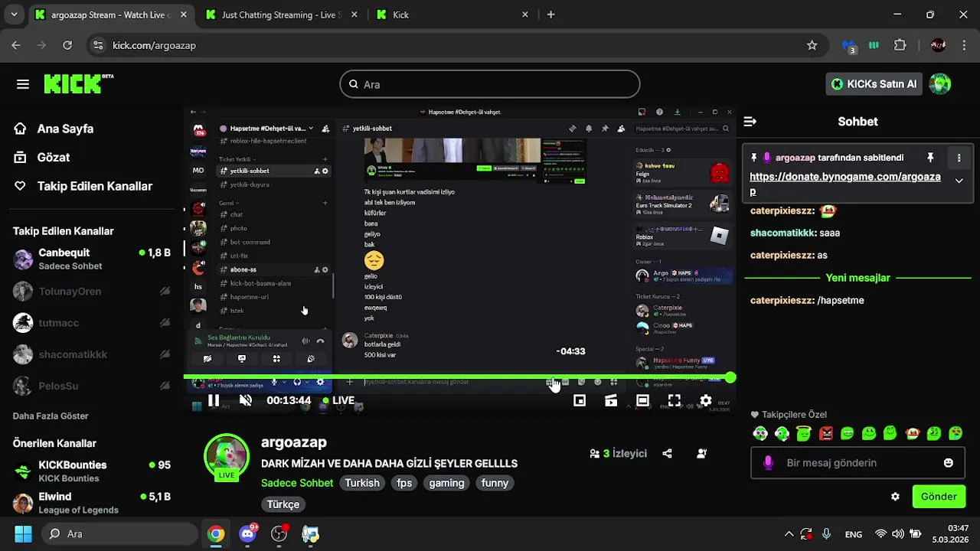Focus the Bir mesaj gönderin input
Screen dimensions: 980x551
[x=857, y=463]
